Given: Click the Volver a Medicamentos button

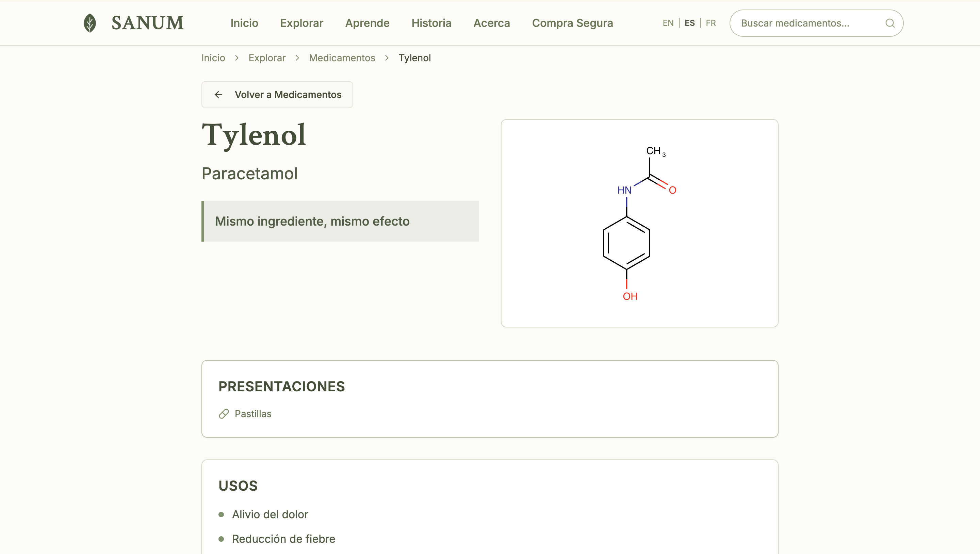Looking at the screenshot, I should pos(277,94).
